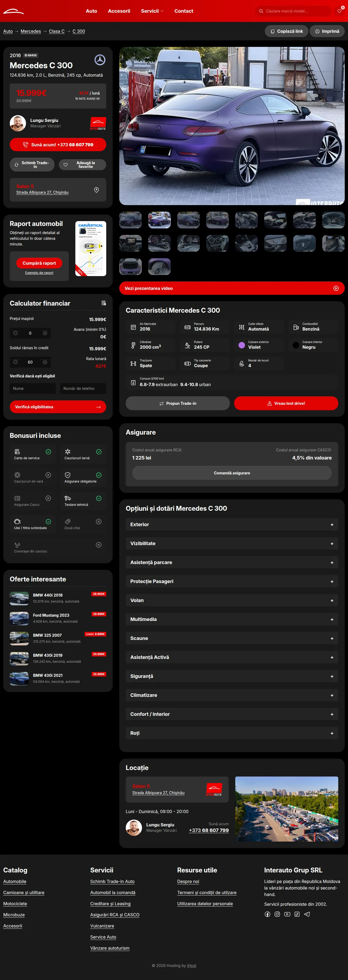Click the gearbox icon beside Cutie viteze

[242, 327]
